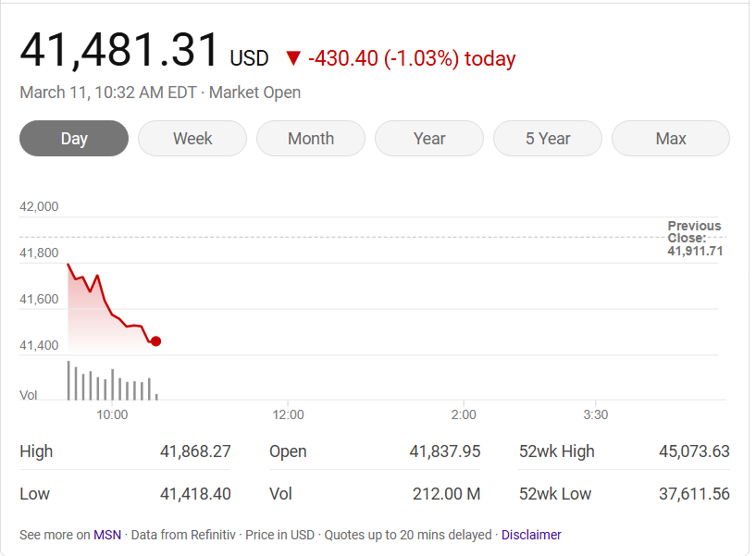
Task: Select the Day time range tab
Action: [x=74, y=139]
